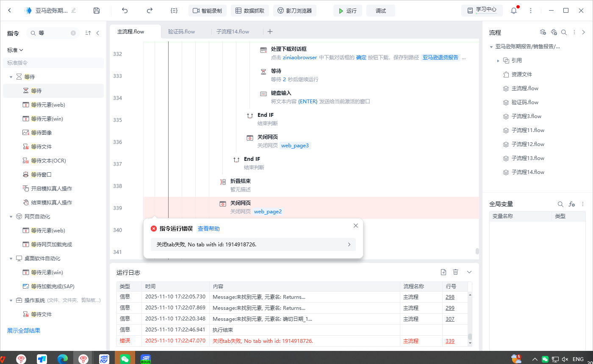Clear the run log with trash icon
593x364 pixels.
click(456, 272)
